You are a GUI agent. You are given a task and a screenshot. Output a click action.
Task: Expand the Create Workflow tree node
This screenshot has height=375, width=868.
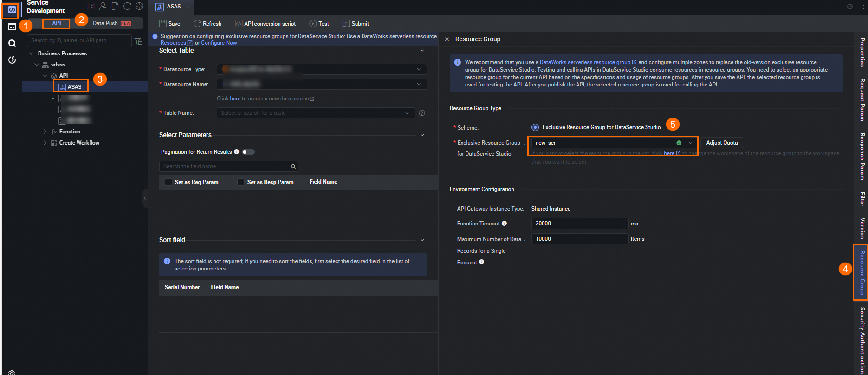point(45,143)
